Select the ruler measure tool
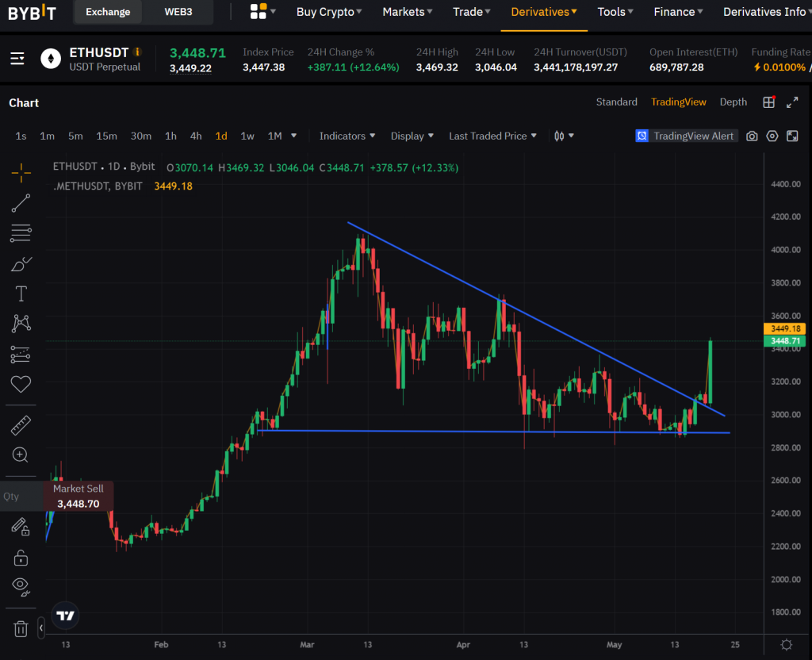 coord(21,425)
